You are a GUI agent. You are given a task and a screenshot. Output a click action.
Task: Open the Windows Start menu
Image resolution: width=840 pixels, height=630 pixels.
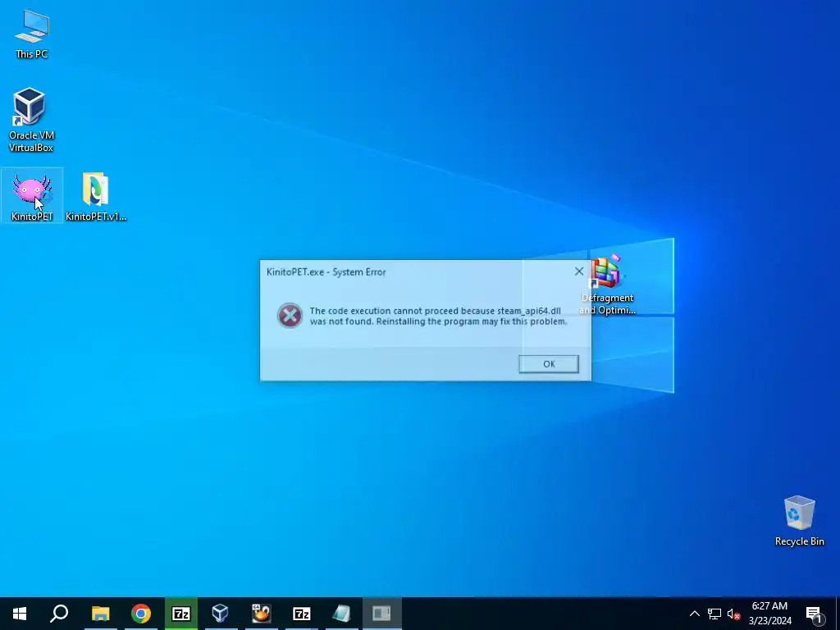click(x=20, y=614)
